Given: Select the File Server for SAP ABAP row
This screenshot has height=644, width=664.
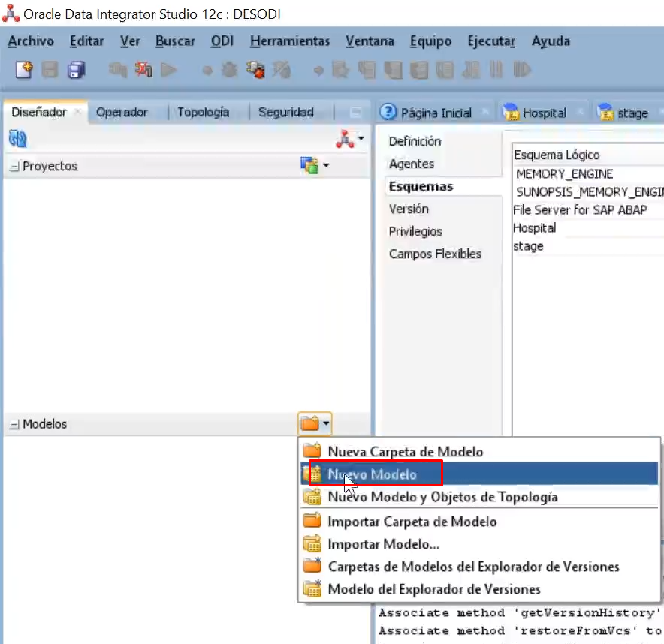Looking at the screenshot, I should pos(588,210).
